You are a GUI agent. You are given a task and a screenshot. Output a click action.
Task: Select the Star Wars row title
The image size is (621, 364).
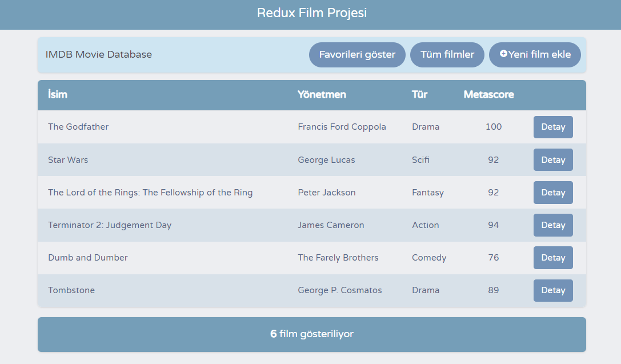click(x=68, y=159)
